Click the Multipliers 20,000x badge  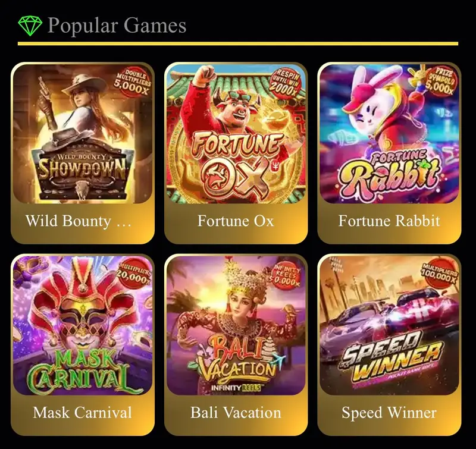tap(134, 274)
